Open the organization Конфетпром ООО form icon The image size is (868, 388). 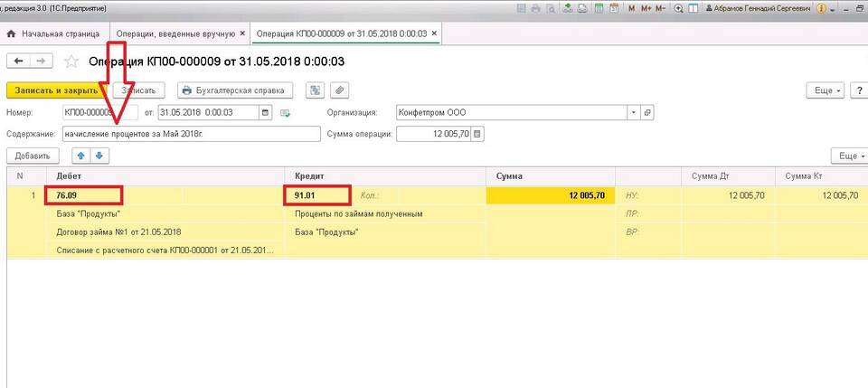pyautogui.click(x=647, y=113)
